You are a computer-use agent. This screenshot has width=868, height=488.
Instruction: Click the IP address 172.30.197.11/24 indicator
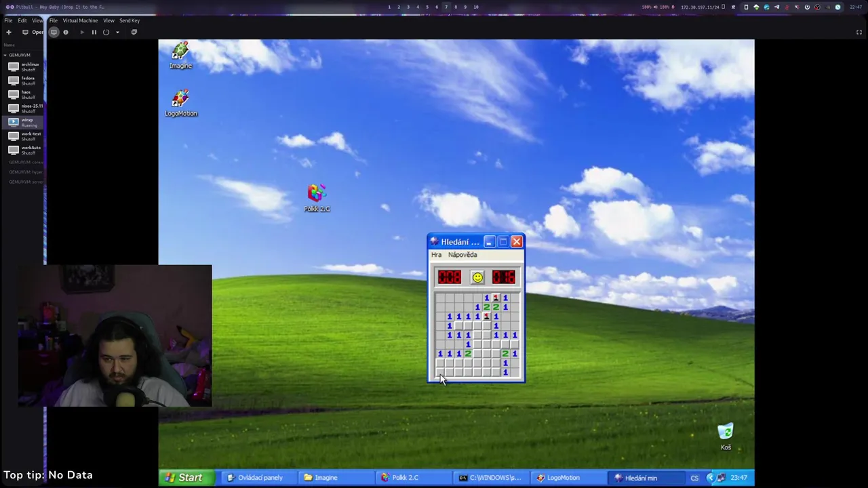pyautogui.click(x=700, y=7)
